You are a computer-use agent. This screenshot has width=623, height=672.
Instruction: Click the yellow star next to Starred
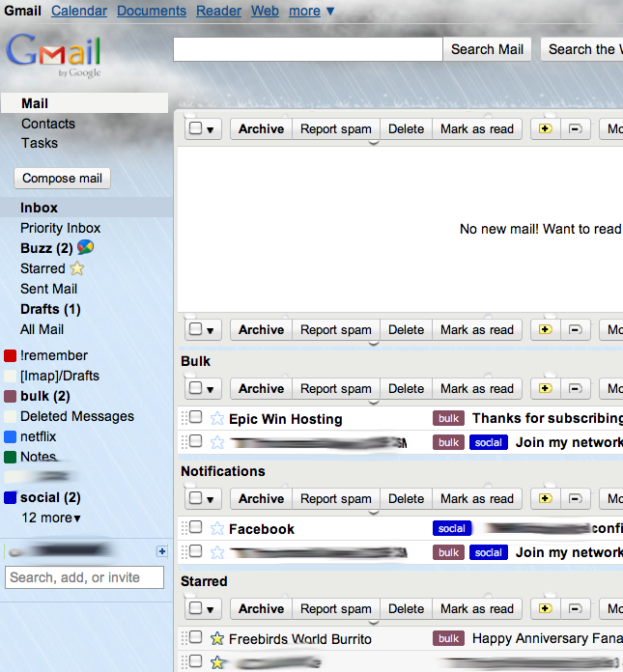coord(77,268)
